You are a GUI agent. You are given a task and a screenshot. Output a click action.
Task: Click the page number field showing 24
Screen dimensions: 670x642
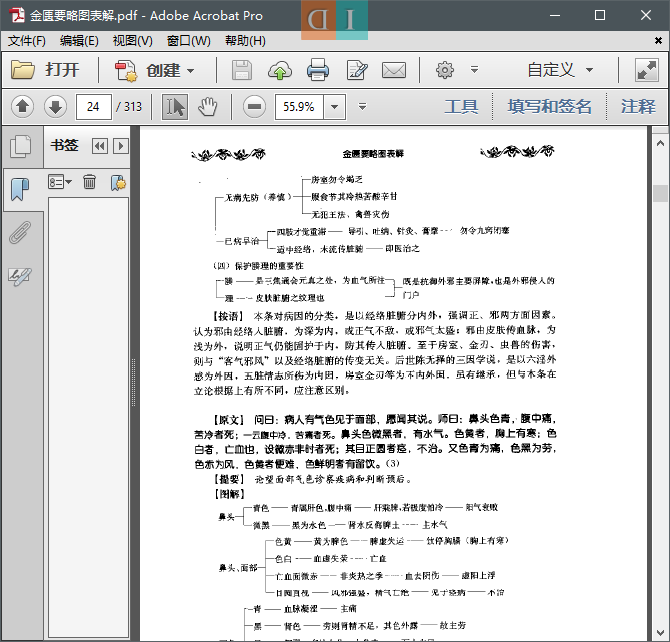coord(94,106)
